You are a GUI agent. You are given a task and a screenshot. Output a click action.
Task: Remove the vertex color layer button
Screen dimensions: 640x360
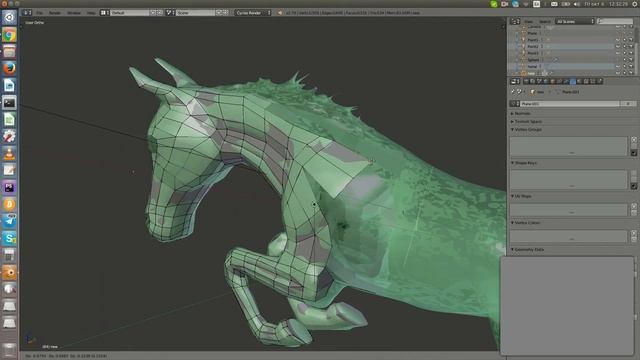pos(634,240)
